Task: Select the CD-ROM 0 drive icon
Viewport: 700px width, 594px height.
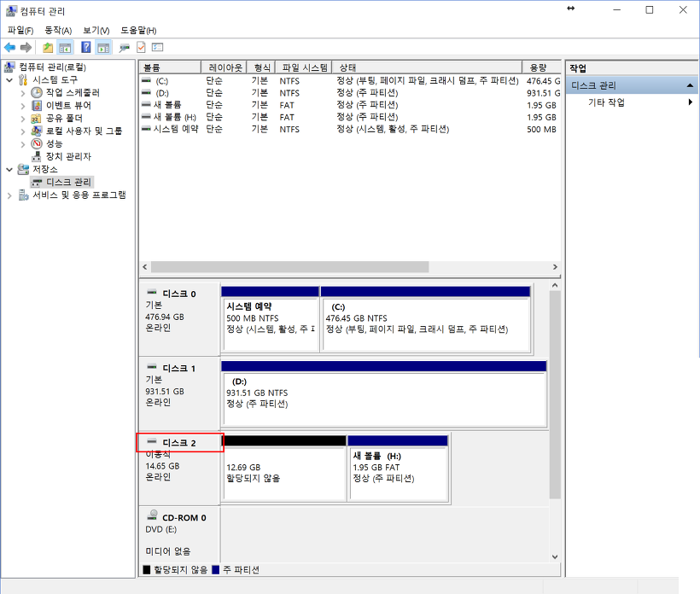Action: pos(152,515)
